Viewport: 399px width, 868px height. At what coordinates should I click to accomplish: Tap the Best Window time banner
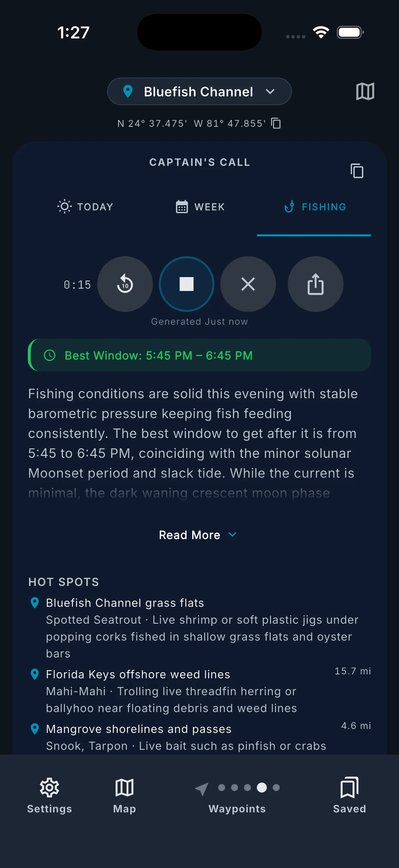click(199, 355)
